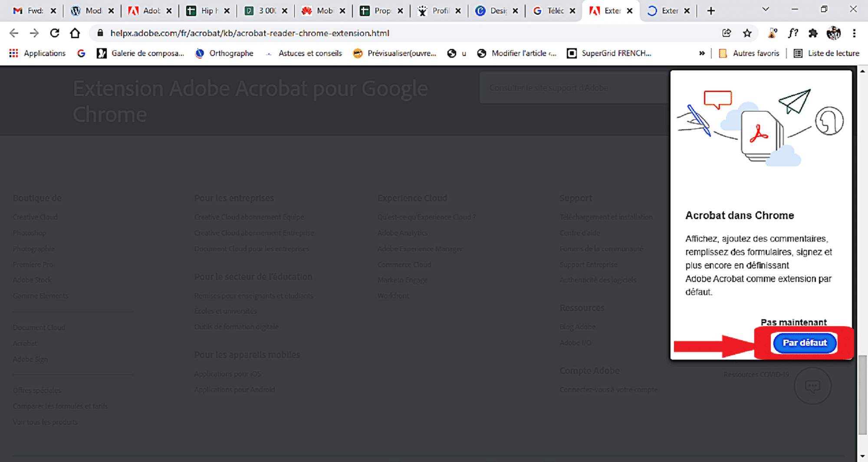The height and width of the screenshot is (462, 868).
Task: Dismiss the popup with Pas maintenant
Action: [793, 322]
